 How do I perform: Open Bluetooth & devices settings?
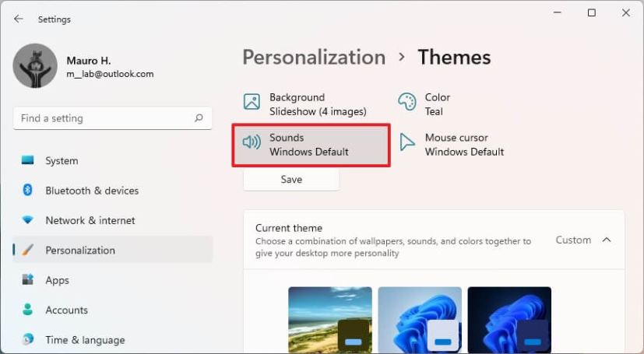pos(113,191)
